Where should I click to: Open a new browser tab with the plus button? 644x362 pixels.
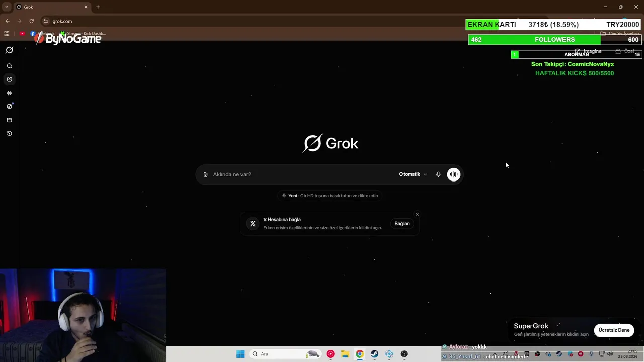(98, 7)
